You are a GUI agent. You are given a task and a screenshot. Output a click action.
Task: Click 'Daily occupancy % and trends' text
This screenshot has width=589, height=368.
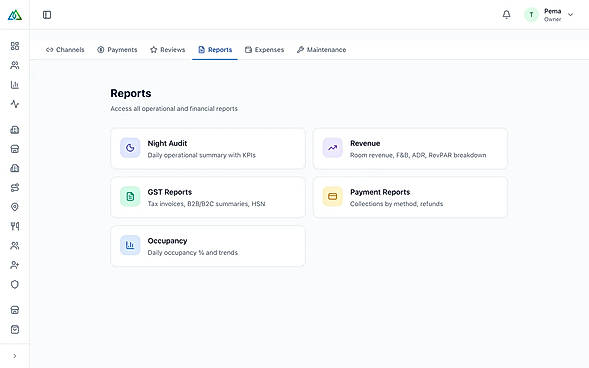click(193, 253)
